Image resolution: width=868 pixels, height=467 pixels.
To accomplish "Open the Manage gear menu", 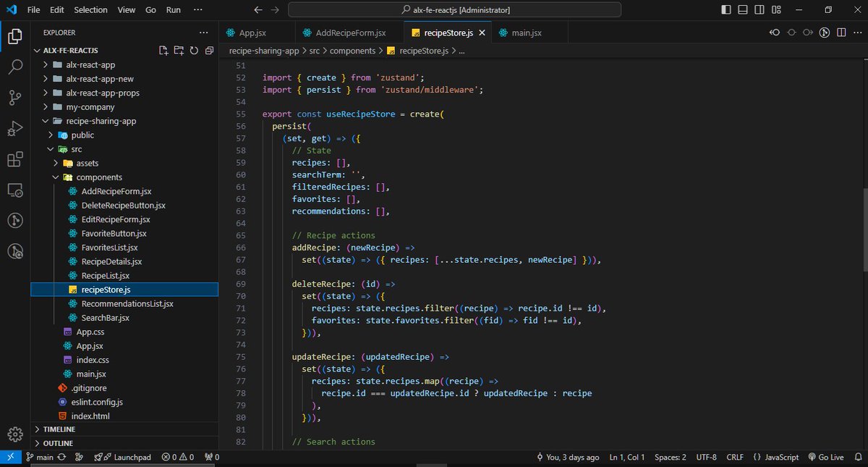I will [15, 434].
